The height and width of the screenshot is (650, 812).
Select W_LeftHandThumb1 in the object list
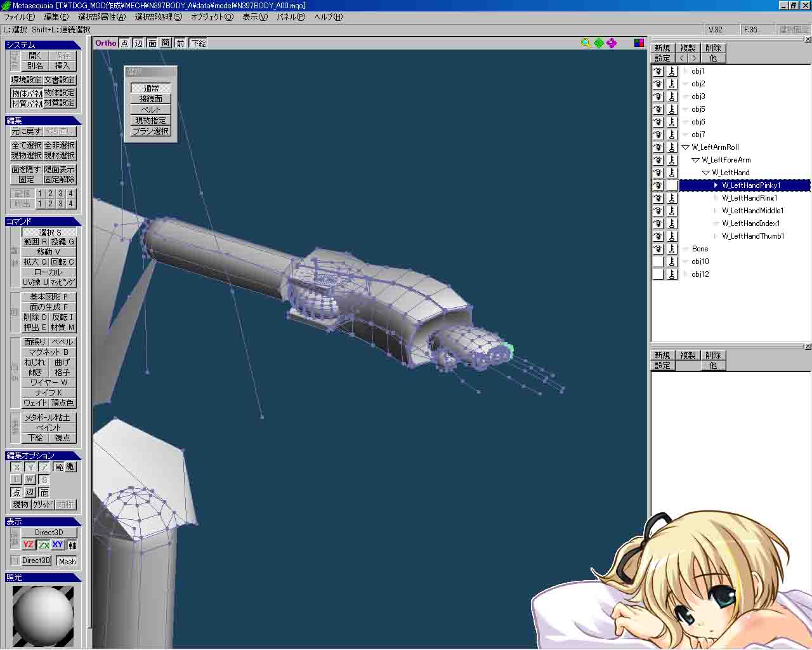pos(752,236)
